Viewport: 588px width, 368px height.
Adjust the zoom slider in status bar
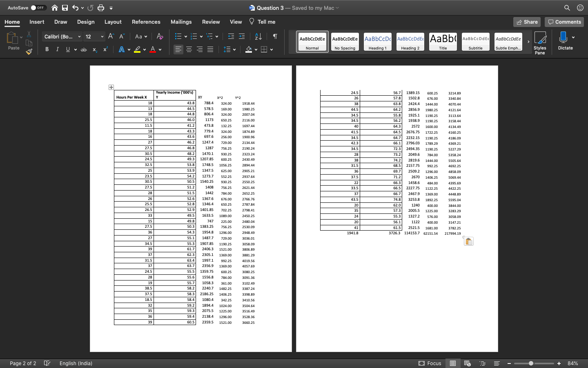point(531,363)
